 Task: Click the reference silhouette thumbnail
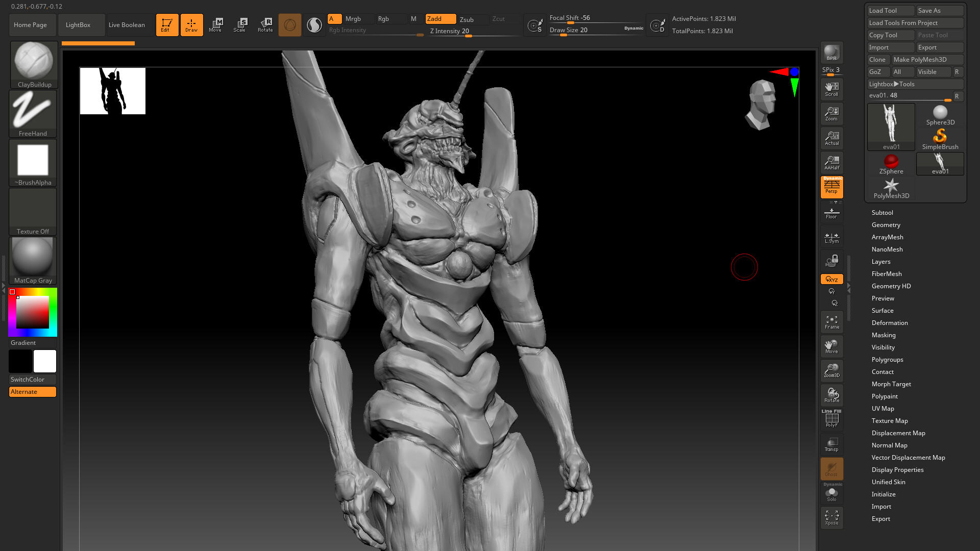(x=113, y=91)
